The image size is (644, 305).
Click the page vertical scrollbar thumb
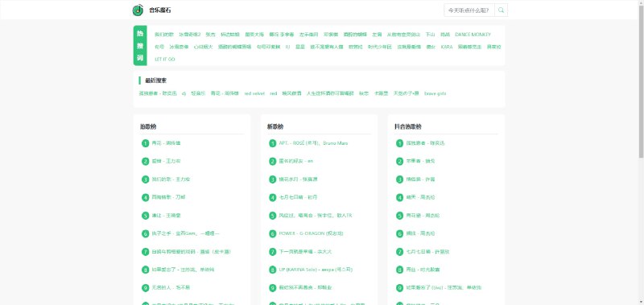coord(641,81)
